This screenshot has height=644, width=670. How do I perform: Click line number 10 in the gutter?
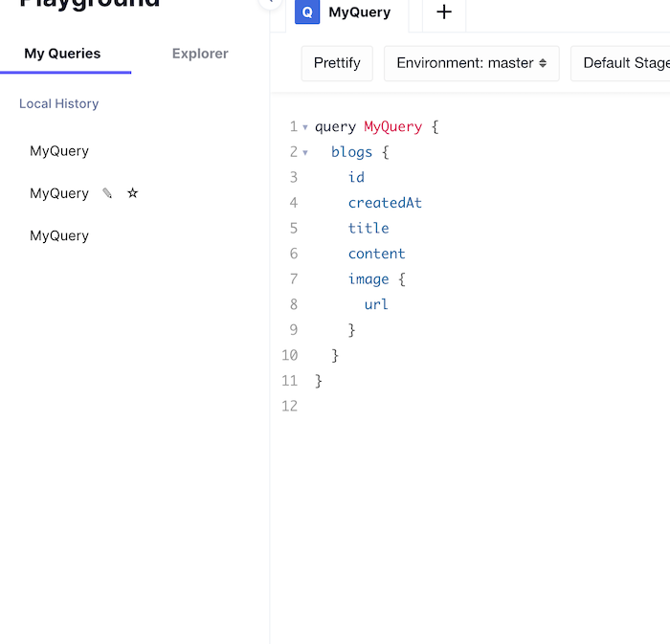pos(290,355)
